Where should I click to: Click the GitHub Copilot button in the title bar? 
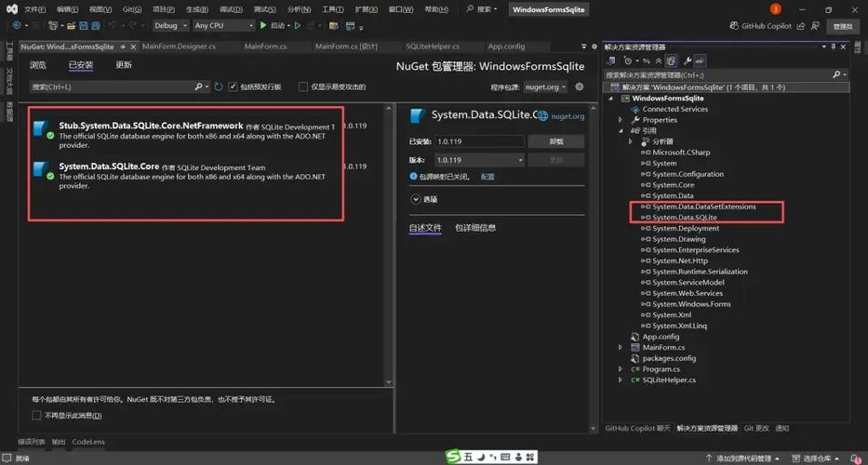(x=761, y=25)
